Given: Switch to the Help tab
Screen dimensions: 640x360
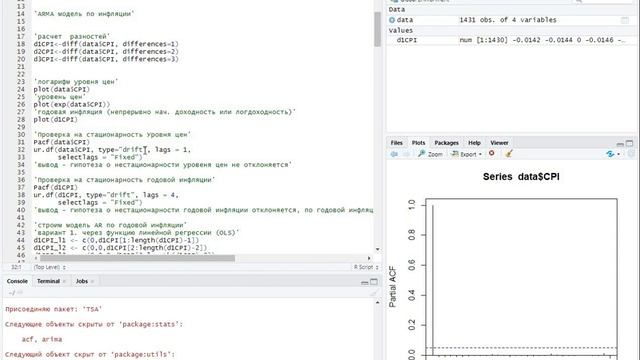Looking at the screenshot, I should coord(474,143).
